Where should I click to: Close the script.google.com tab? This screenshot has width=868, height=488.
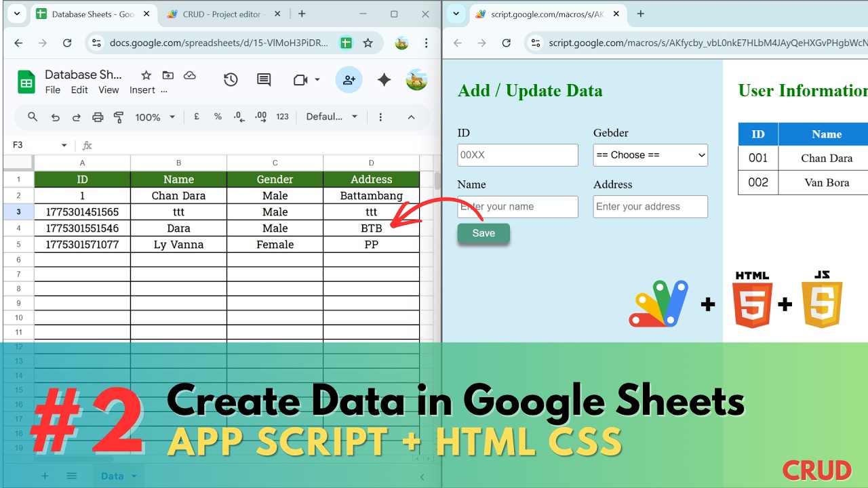[x=617, y=14]
